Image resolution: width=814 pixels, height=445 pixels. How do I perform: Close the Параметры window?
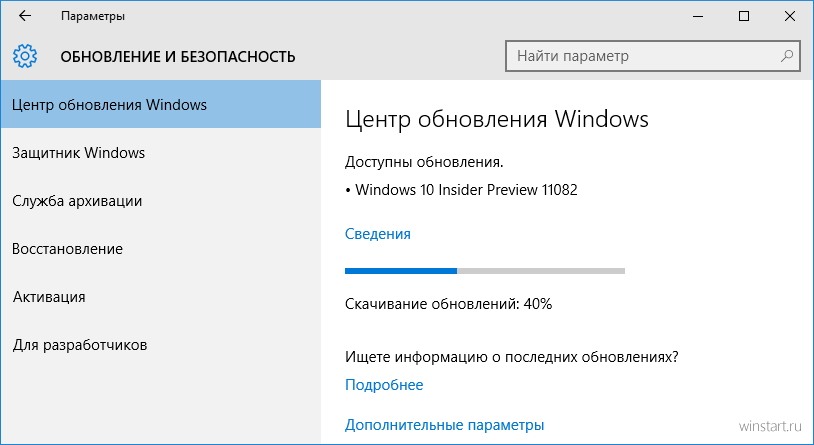pos(790,16)
